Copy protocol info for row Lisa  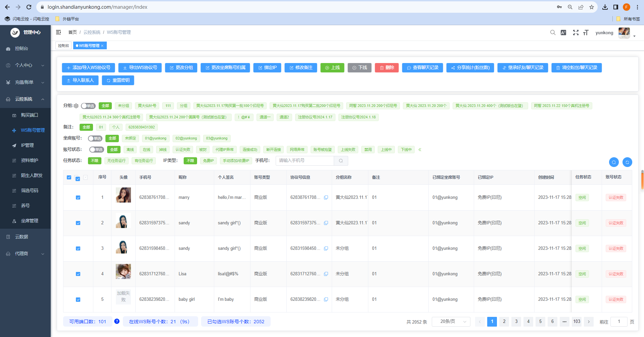pyautogui.click(x=326, y=274)
